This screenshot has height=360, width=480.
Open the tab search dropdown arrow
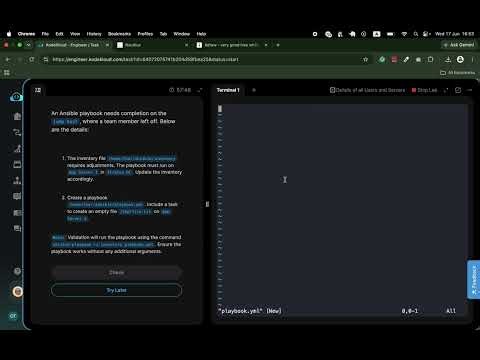[29, 45]
